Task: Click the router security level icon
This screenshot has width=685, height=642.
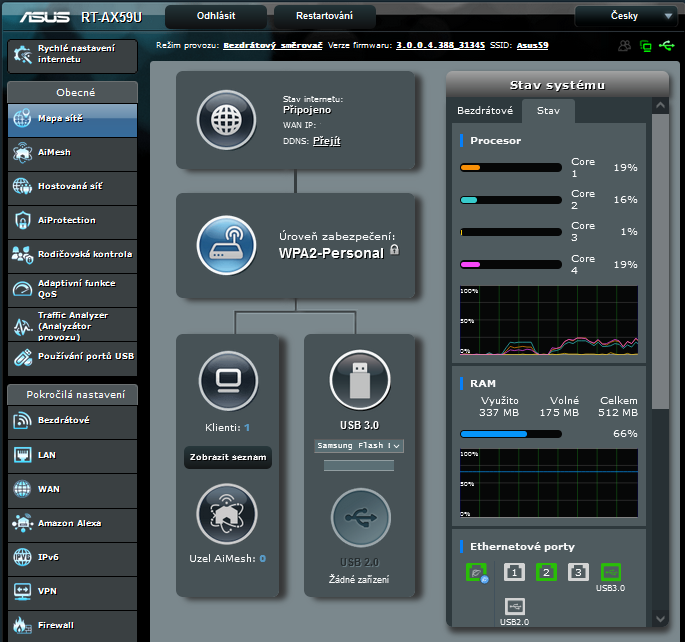Action: 227,245
